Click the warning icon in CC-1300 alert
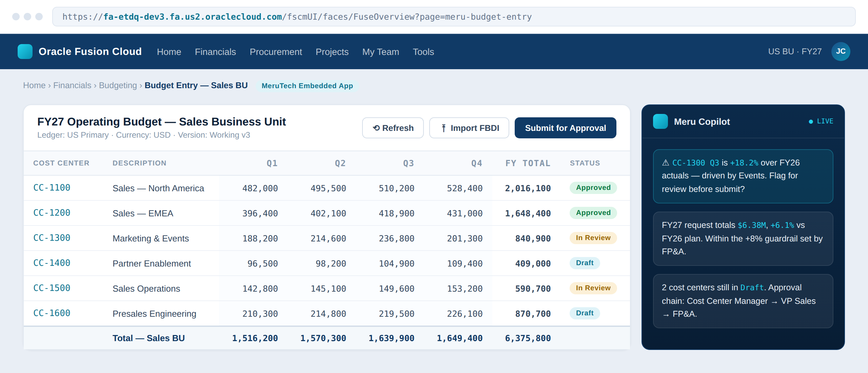The width and height of the screenshot is (868, 373). [666, 163]
